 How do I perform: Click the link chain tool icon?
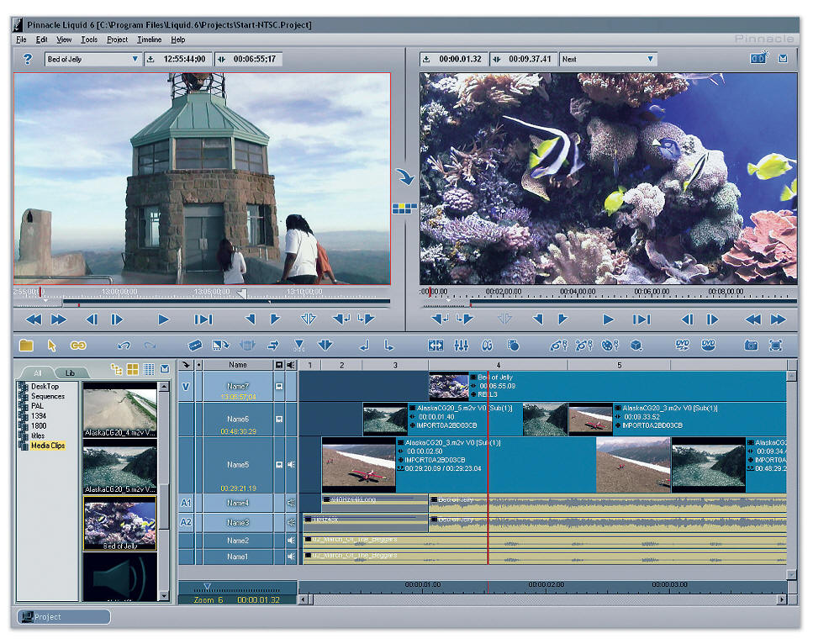(78, 346)
